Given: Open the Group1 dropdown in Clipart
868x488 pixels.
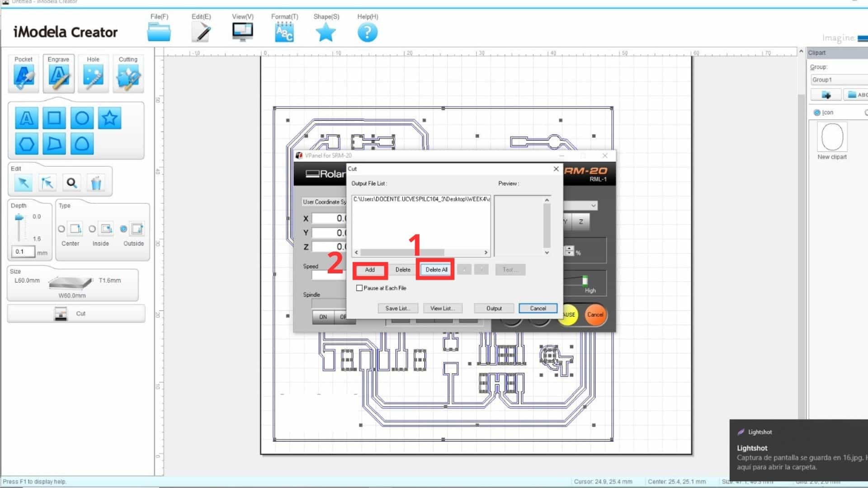Looking at the screenshot, I should (839, 80).
